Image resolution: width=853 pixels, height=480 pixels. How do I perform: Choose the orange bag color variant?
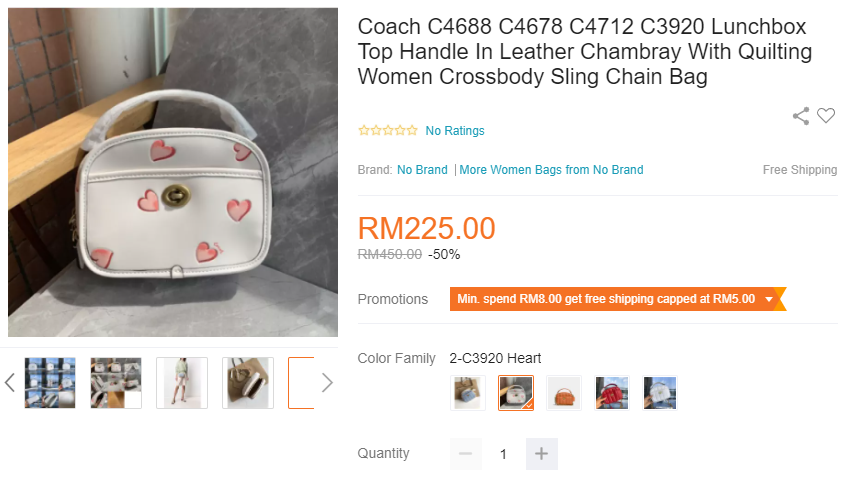(564, 393)
